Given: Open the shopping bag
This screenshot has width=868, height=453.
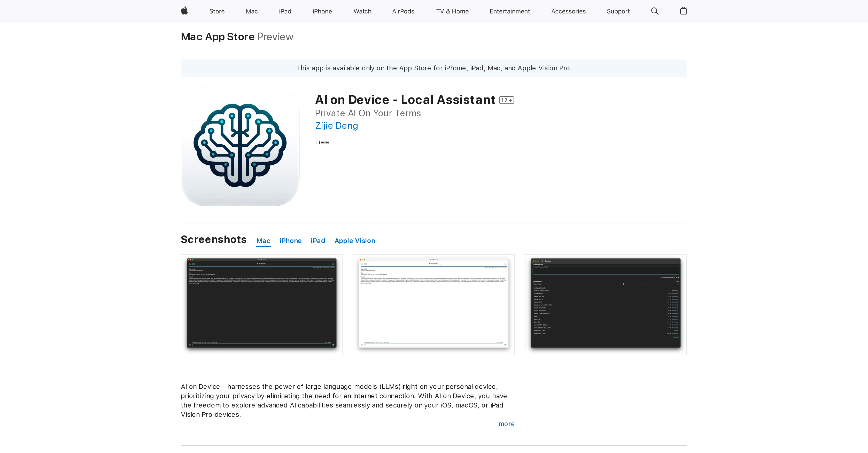Looking at the screenshot, I should tap(683, 11).
